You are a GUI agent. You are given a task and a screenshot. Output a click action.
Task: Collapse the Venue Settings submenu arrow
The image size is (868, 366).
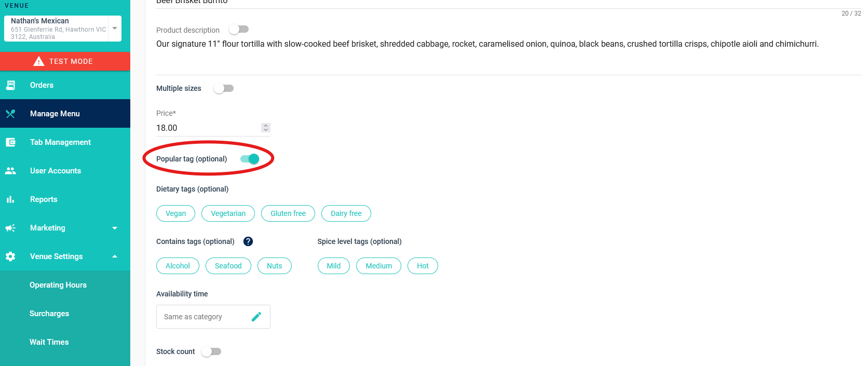point(115,256)
